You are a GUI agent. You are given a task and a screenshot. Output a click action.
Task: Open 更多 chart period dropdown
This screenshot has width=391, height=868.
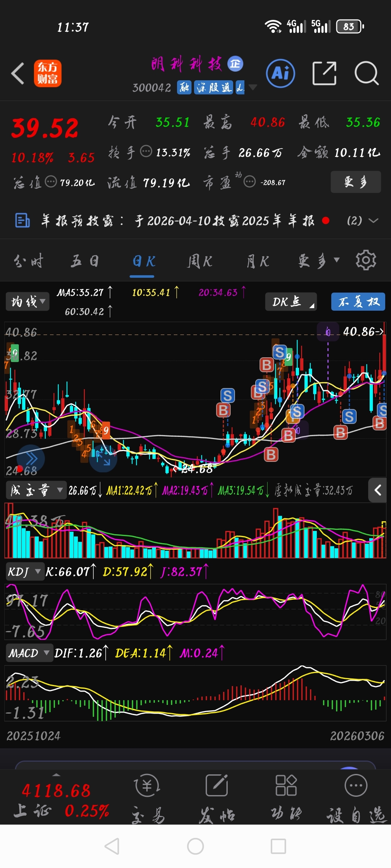[319, 260]
